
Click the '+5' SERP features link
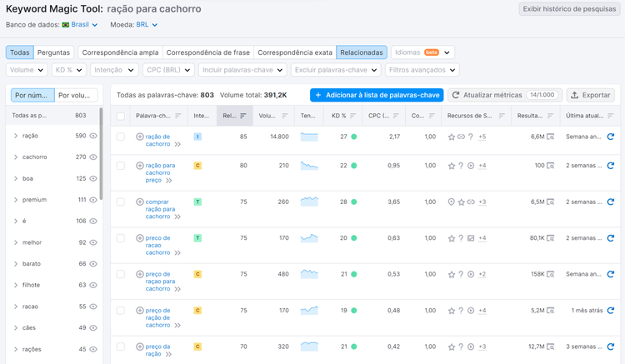[x=482, y=137]
